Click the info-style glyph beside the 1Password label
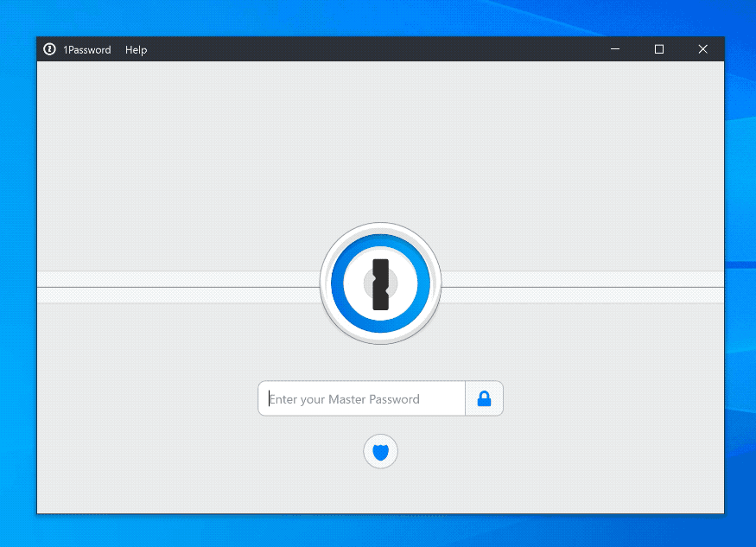 click(x=49, y=49)
